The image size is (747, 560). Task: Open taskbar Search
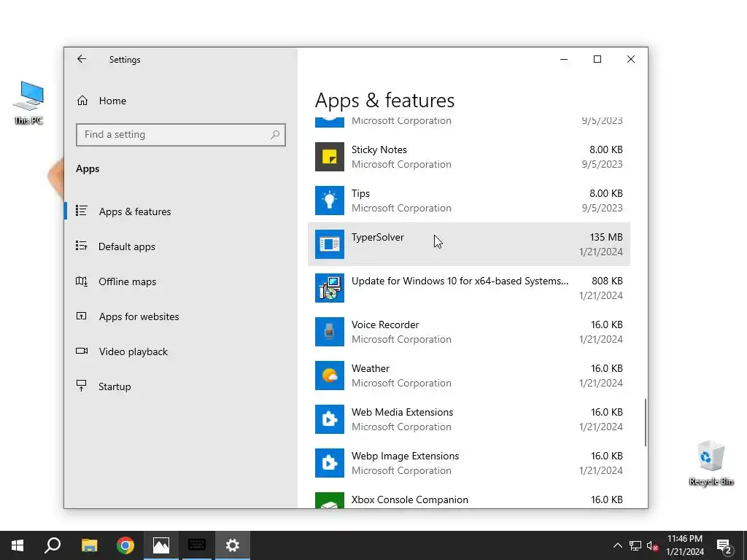click(x=53, y=545)
